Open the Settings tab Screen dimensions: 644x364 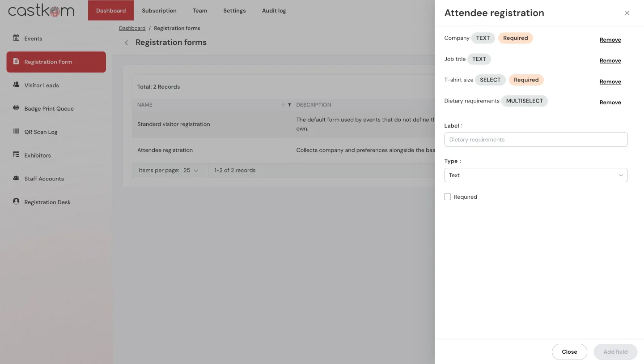(234, 10)
